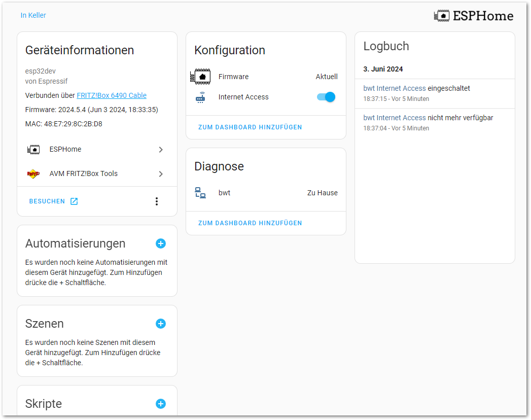531x420 pixels.
Task: Expand the ESPHome integration chevron
Action: (161, 150)
